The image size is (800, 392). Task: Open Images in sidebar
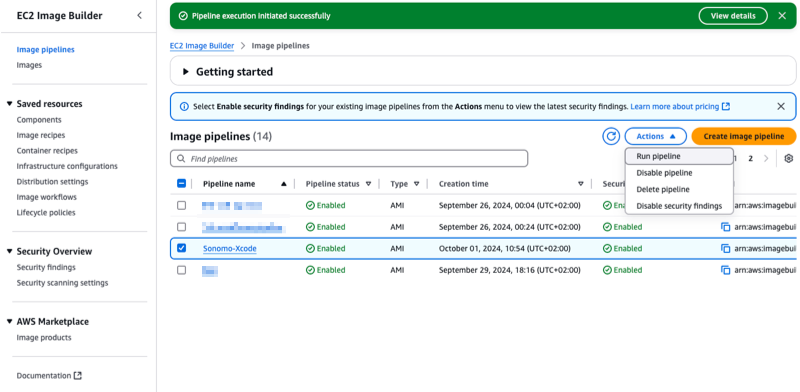[29, 65]
